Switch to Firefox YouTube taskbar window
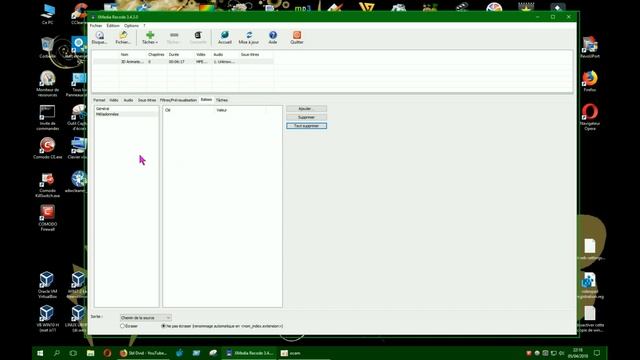 click(143, 353)
